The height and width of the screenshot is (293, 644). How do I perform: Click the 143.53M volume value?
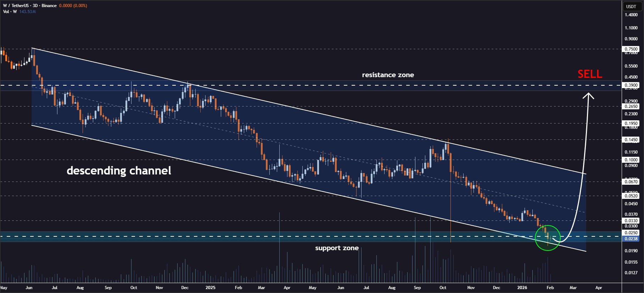pyautogui.click(x=28, y=12)
